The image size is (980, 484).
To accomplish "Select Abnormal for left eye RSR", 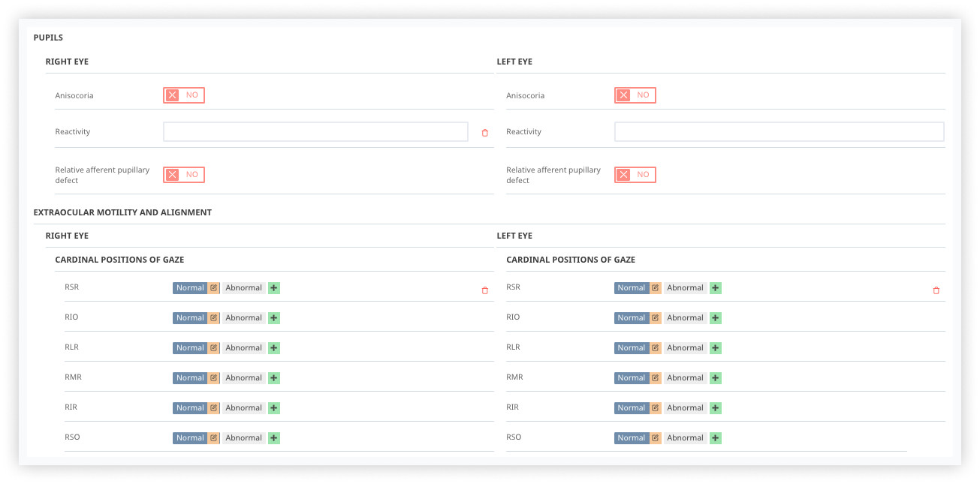I will point(686,288).
